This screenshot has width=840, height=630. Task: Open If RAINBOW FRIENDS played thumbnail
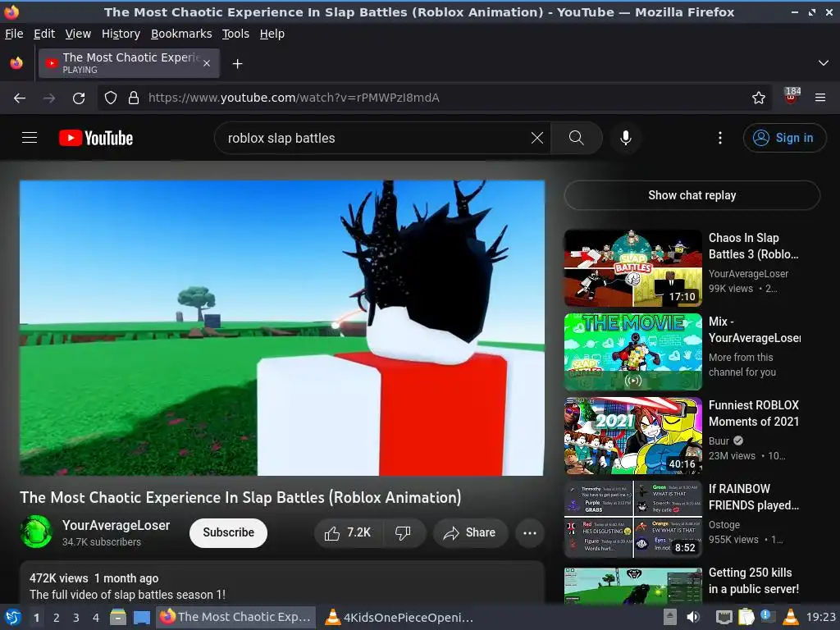632,519
